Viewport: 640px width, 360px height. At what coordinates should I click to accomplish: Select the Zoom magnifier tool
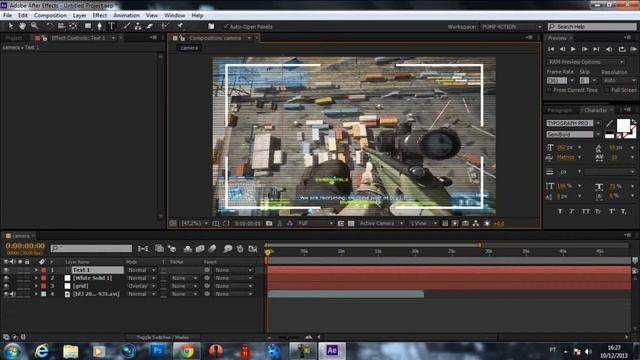(34, 26)
